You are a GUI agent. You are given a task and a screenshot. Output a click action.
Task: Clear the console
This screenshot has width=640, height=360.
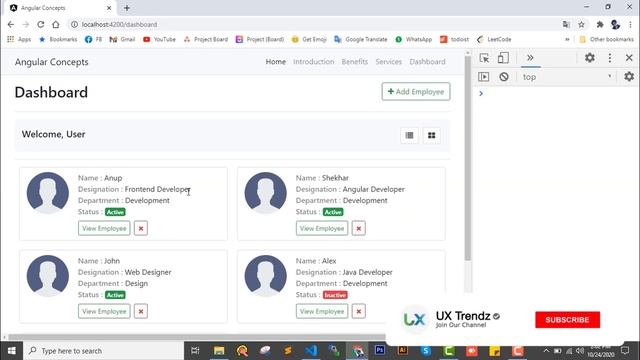(504, 77)
